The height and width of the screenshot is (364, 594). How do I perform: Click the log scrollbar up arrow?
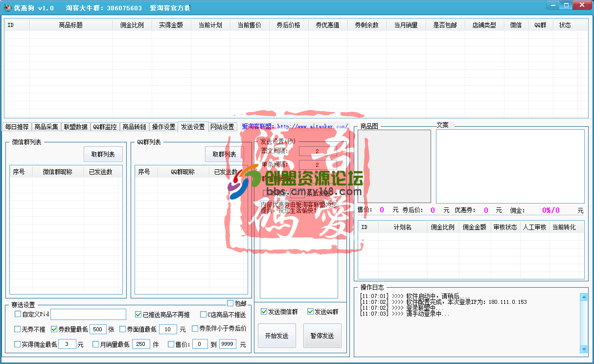pos(583,297)
